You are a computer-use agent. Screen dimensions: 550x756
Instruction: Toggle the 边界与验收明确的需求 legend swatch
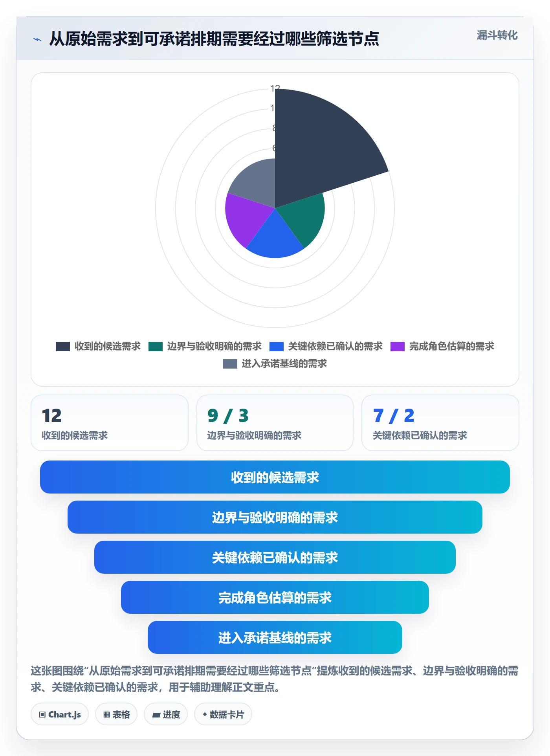point(156,346)
